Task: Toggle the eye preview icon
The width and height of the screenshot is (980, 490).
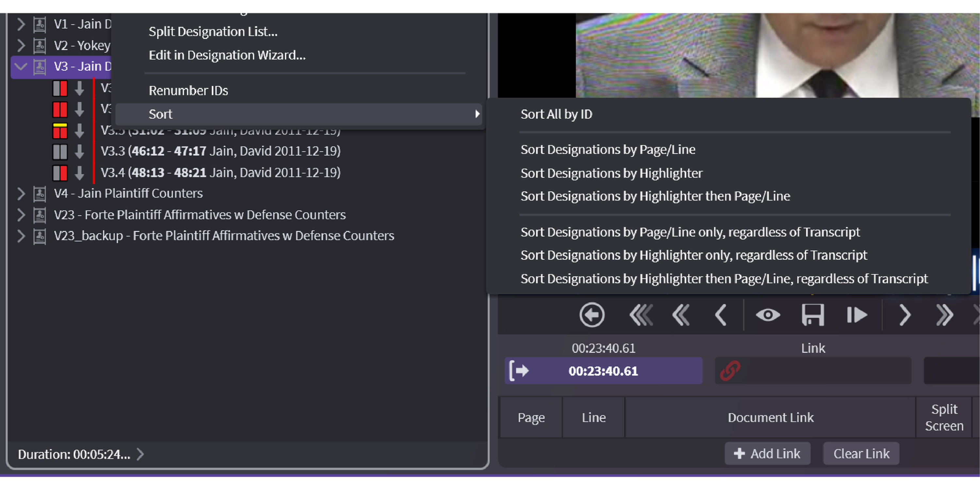Action: pos(768,315)
